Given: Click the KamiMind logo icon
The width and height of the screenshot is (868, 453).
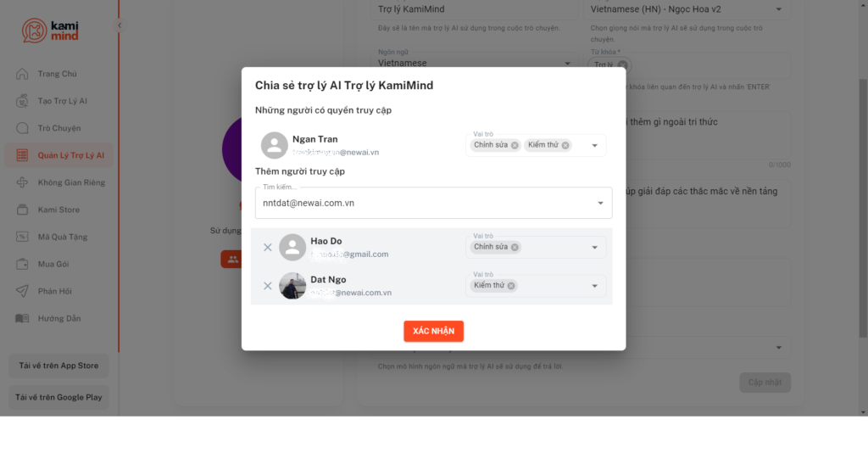Looking at the screenshot, I should (34, 31).
